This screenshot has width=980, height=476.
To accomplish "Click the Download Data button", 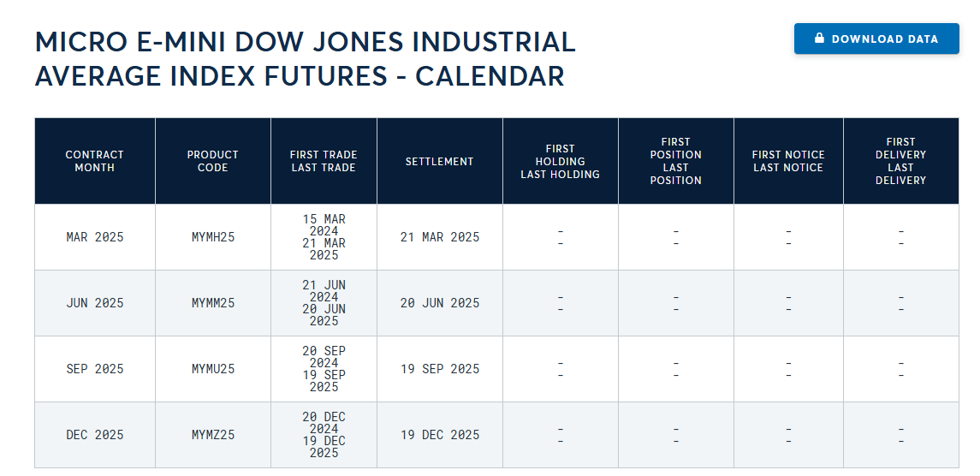I will click(876, 39).
